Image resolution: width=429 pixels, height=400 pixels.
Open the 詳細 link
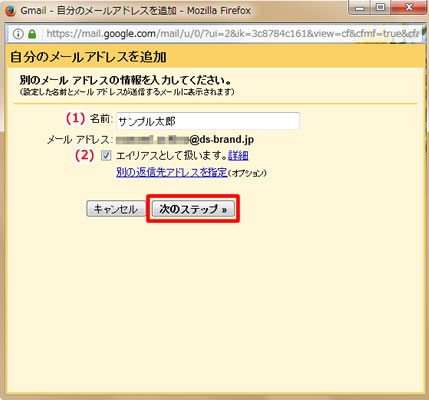[238, 155]
